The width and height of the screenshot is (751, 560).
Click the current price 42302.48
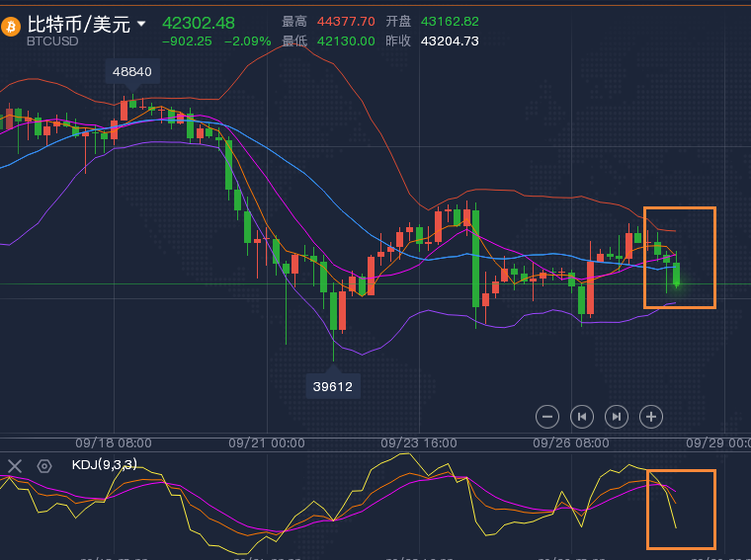[x=199, y=23]
